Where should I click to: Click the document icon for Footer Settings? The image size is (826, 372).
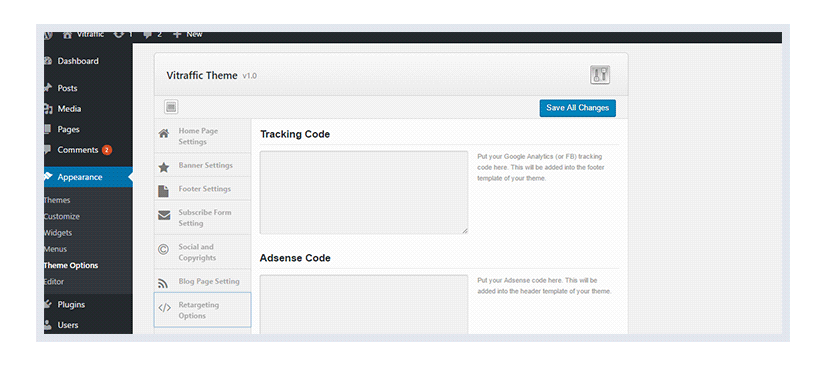point(163,191)
